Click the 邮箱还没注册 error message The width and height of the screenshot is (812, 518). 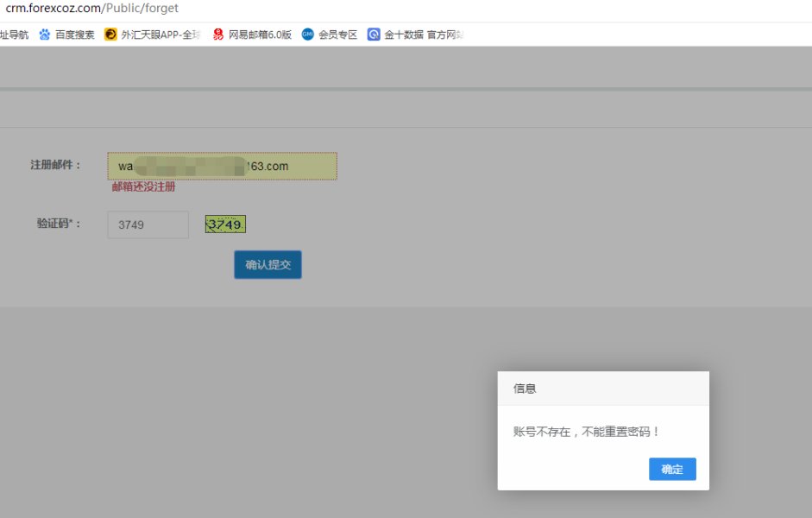143,187
